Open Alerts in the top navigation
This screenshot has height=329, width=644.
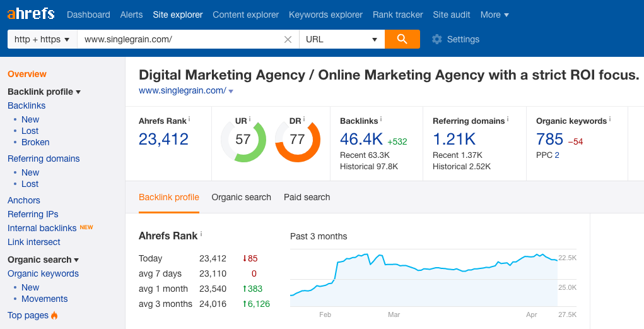pos(131,15)
